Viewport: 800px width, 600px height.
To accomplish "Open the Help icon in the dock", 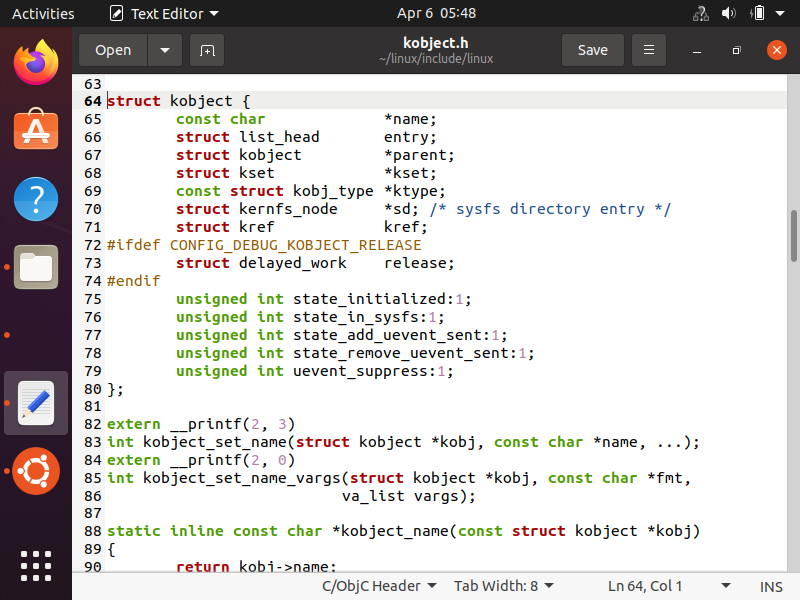I will (36, 199).
